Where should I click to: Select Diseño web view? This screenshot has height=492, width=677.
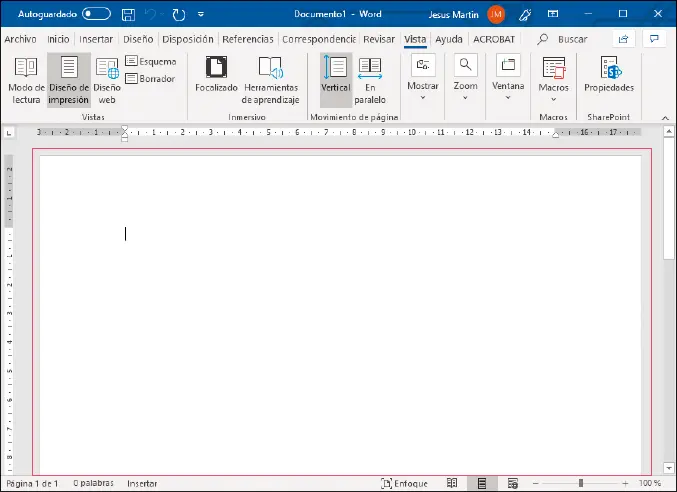pos(107,80)
